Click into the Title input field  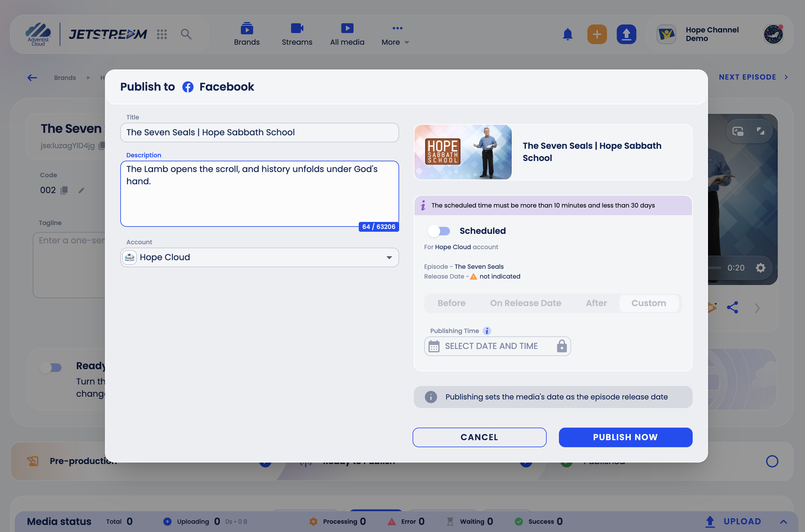(x=260, y=132)
